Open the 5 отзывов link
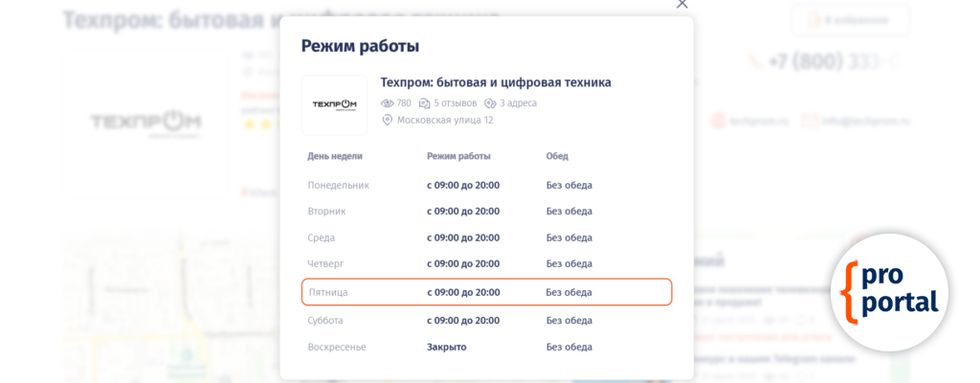 click(455, 103)
